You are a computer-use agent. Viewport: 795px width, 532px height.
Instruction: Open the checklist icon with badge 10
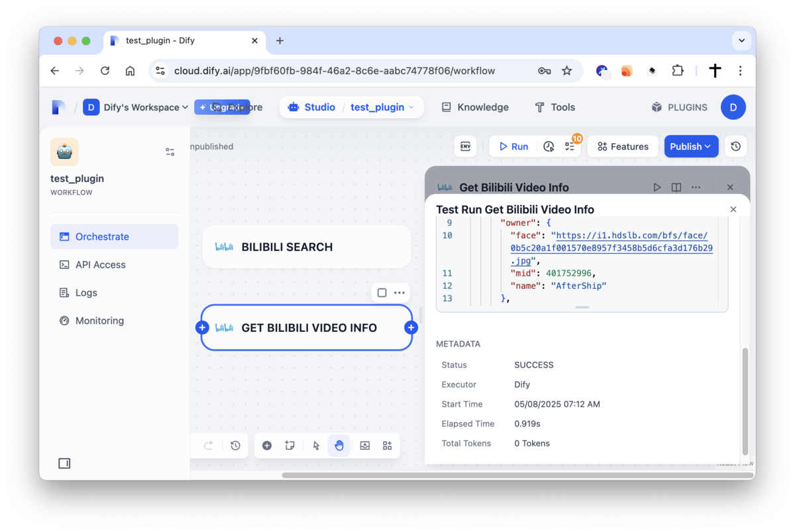pyautogui.click(x=570, y=146)
